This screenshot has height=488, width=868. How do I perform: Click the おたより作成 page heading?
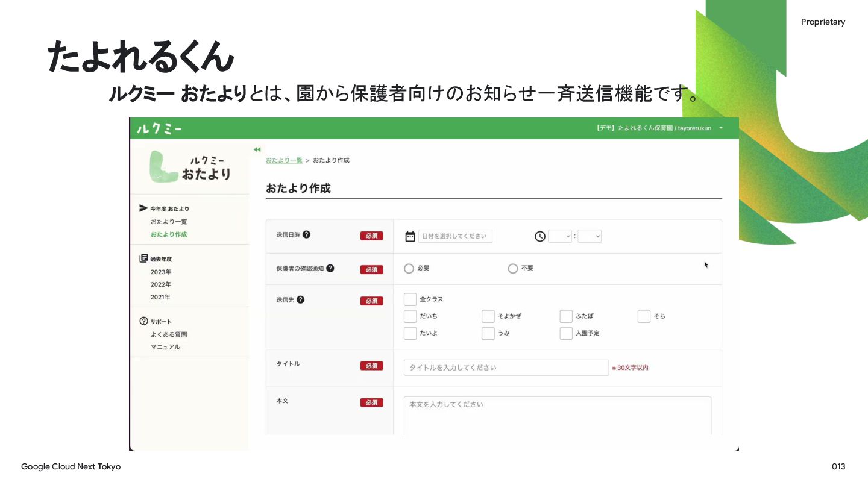coord(298,188)
